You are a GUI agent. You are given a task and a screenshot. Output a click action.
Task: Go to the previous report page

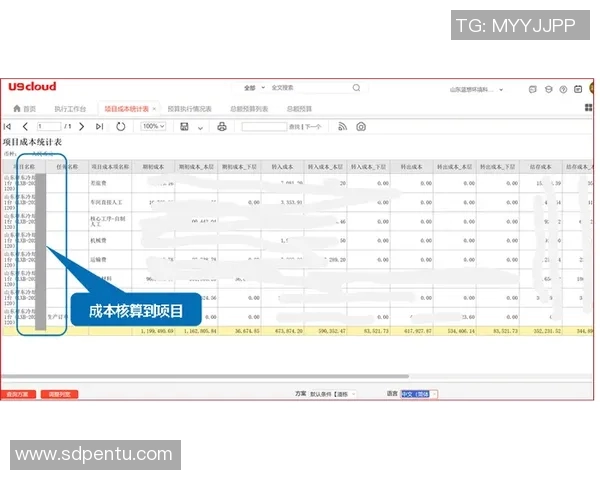25,126
